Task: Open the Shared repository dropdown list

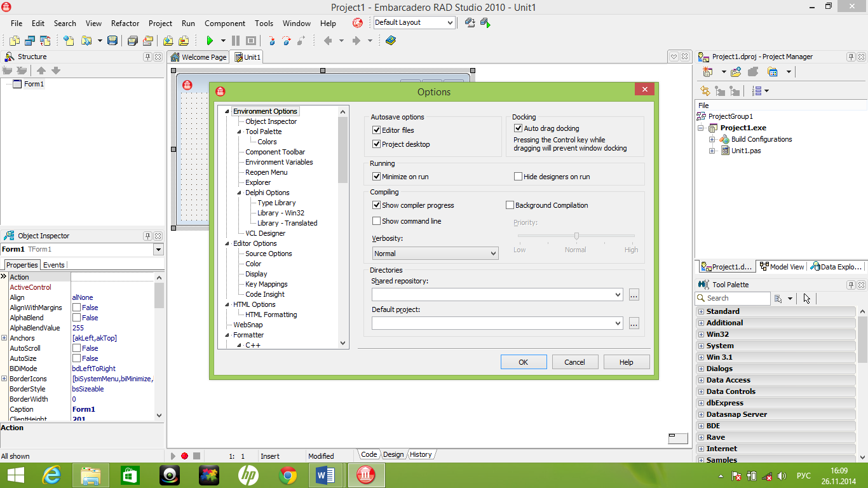Action: click(x=618, y=295)
